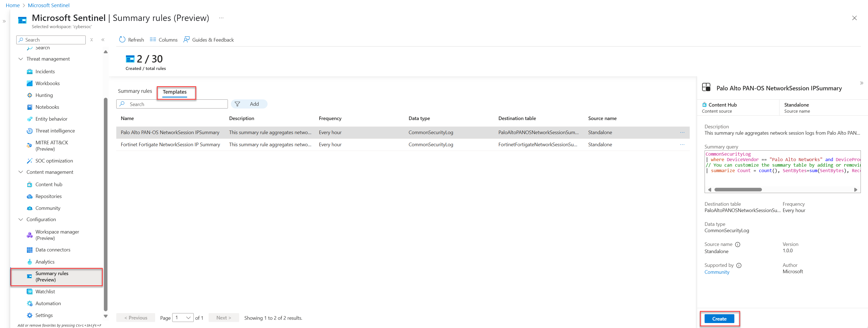Collapse the Configuration section
868x328 pixels.
click(21, 219)
